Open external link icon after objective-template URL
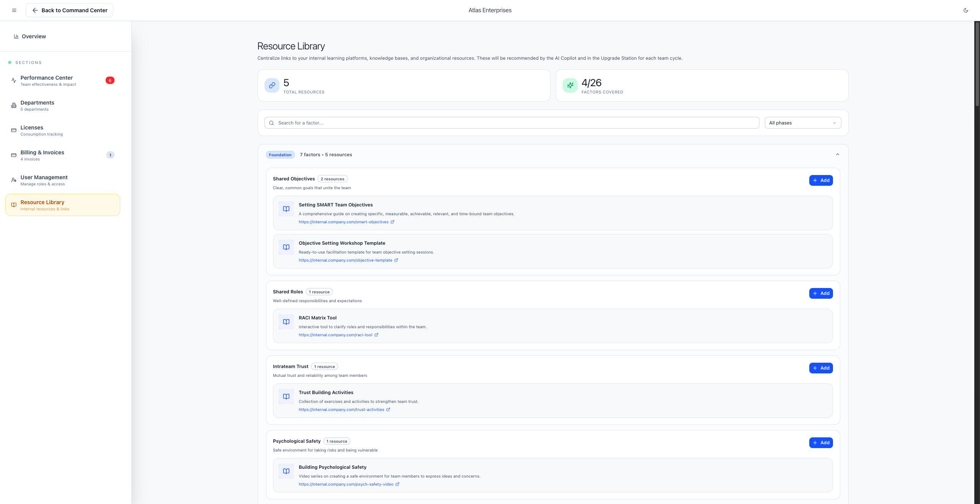This screenshot has height=504, width=980. (x=396, y=260)
